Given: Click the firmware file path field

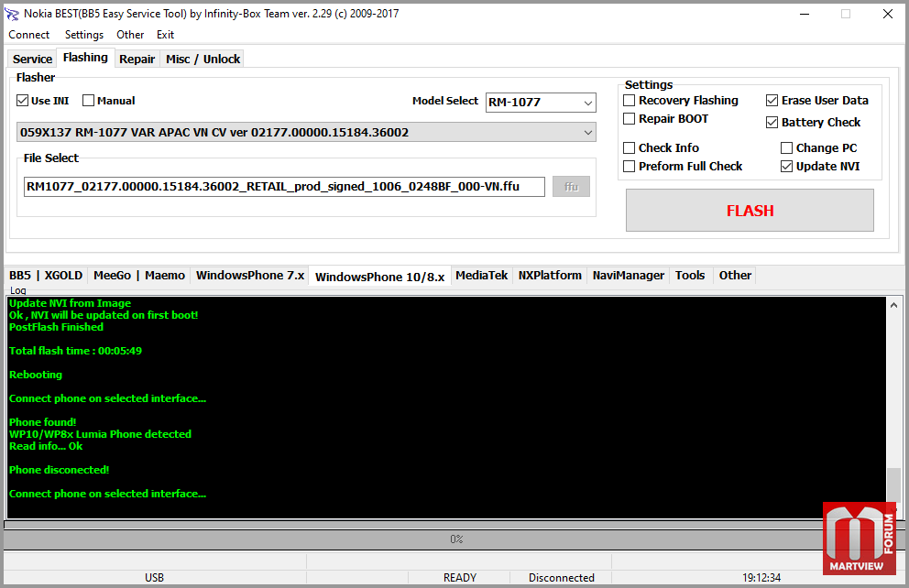Looking at the screenshot, I should click(x=284, y=187).
